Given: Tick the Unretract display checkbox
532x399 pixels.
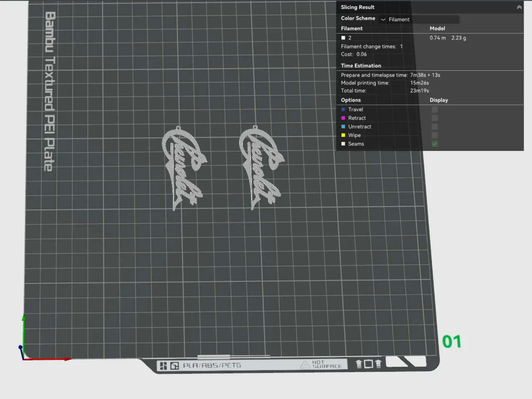Looking at the screenshot, I should click(x=435, y=127).
